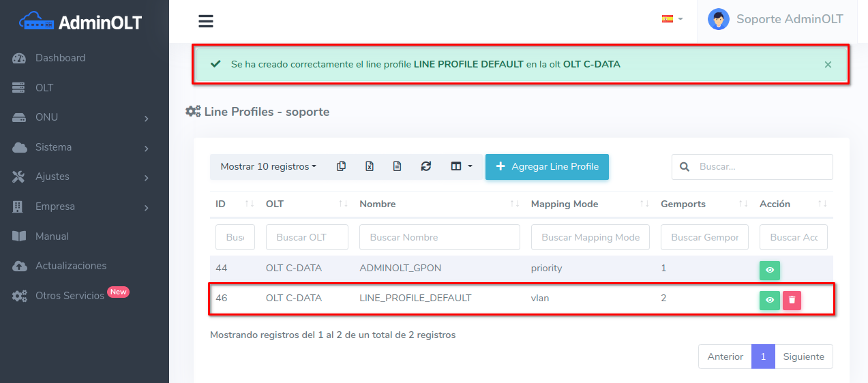Image resolution: width=868 pixels, height=383 pixels.
Task: Export table to Excel icon
Action: pos(370,166)
